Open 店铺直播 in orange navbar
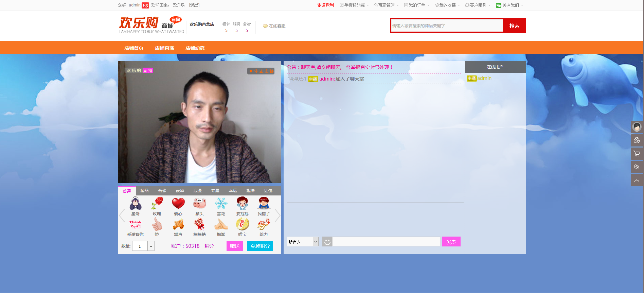 [164, 48]
